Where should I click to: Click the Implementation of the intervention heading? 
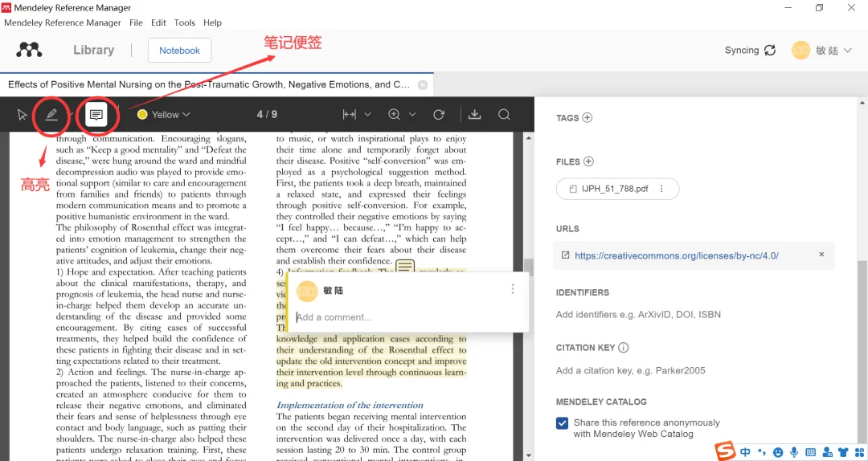point(350,405)
